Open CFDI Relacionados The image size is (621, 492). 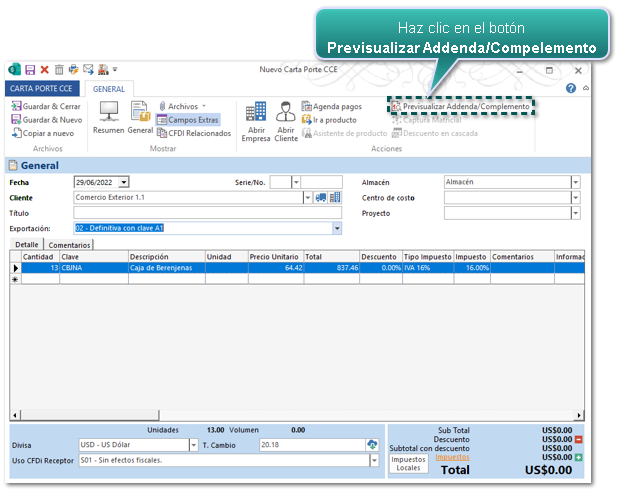(x=194, y=133)
